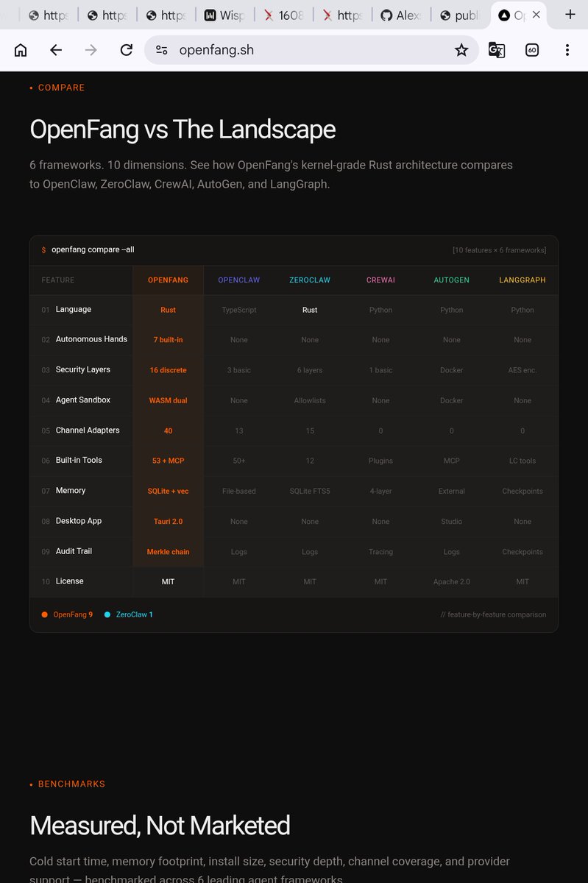Click the File-based cell
The image size is (588, 883).
click(x=239, y=492)
